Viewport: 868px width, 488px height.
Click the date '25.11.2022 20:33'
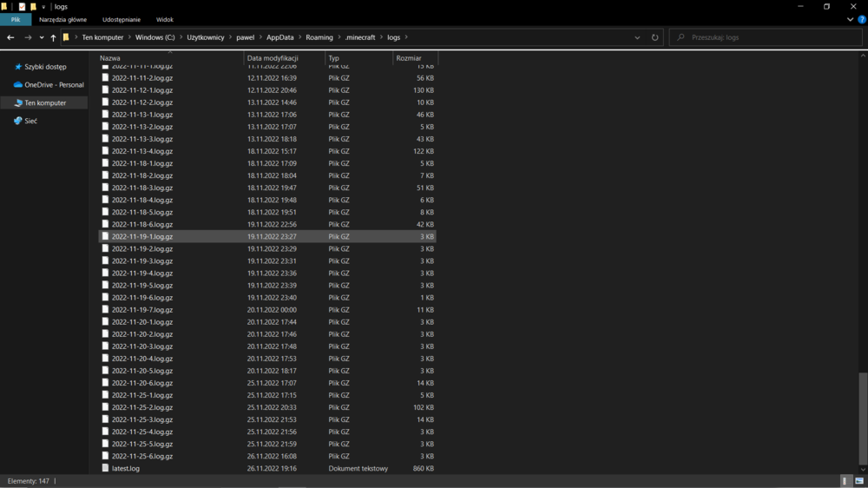(272, 407)
